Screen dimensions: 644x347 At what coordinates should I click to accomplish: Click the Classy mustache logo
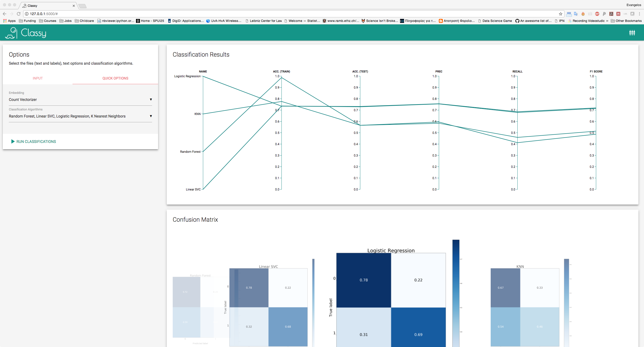11,33
